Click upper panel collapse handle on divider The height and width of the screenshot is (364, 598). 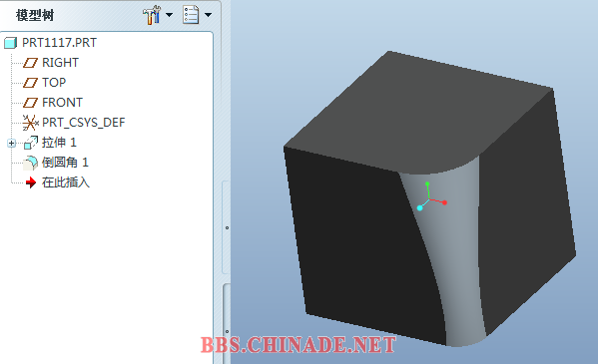point(227,228)
